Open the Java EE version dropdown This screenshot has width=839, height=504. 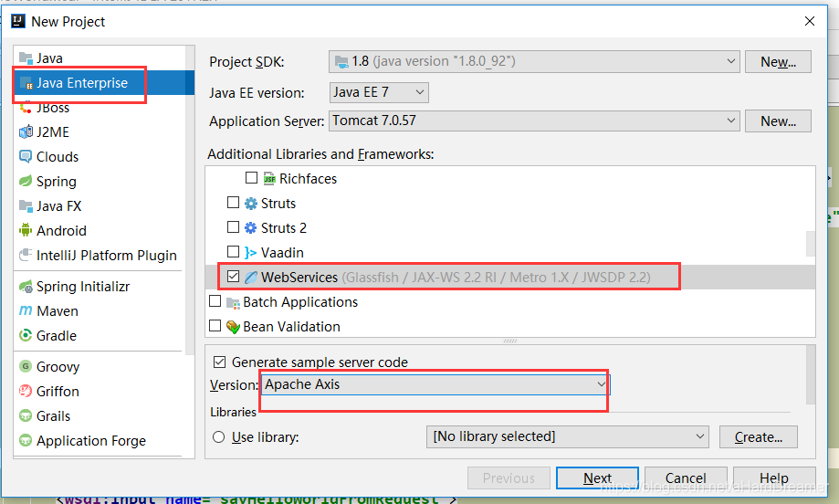[x=379, y=92]
